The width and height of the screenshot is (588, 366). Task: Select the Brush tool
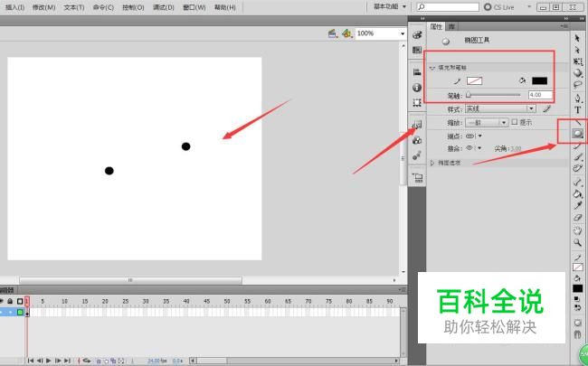(x=577, y=157)
